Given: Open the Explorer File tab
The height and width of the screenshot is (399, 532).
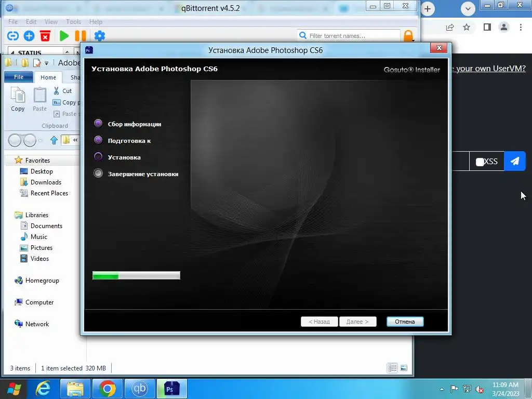Looking at the screenshot, I should [19, 77].
